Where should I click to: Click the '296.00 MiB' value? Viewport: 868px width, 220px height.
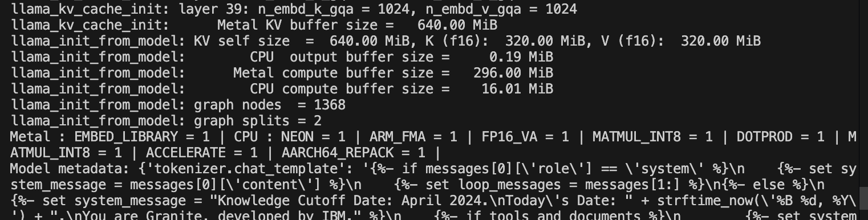point(513,73)
